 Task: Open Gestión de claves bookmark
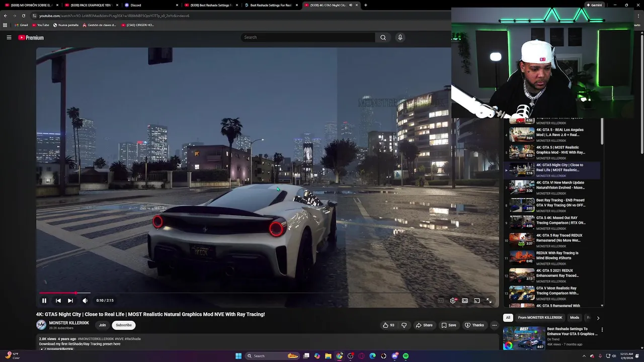100,25
